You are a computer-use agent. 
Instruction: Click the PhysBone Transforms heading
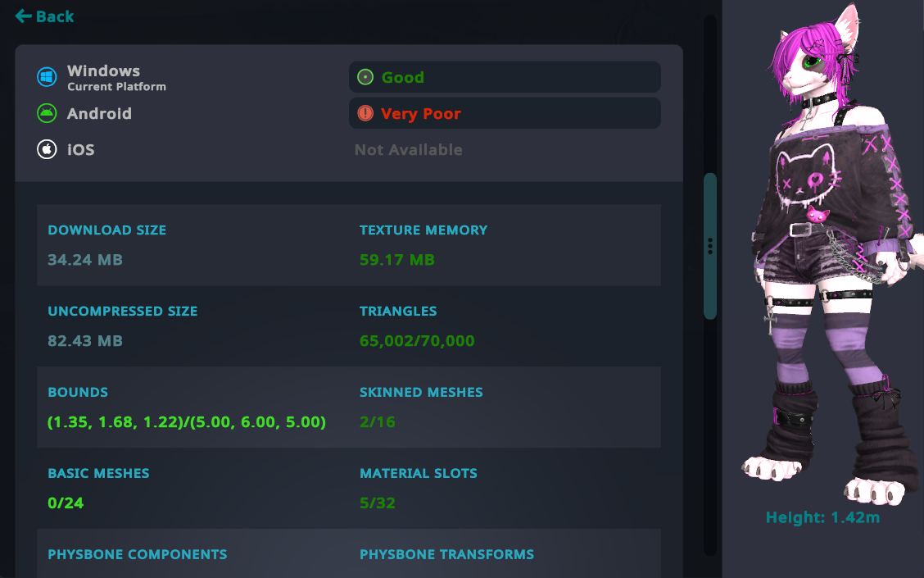point(446,554)
